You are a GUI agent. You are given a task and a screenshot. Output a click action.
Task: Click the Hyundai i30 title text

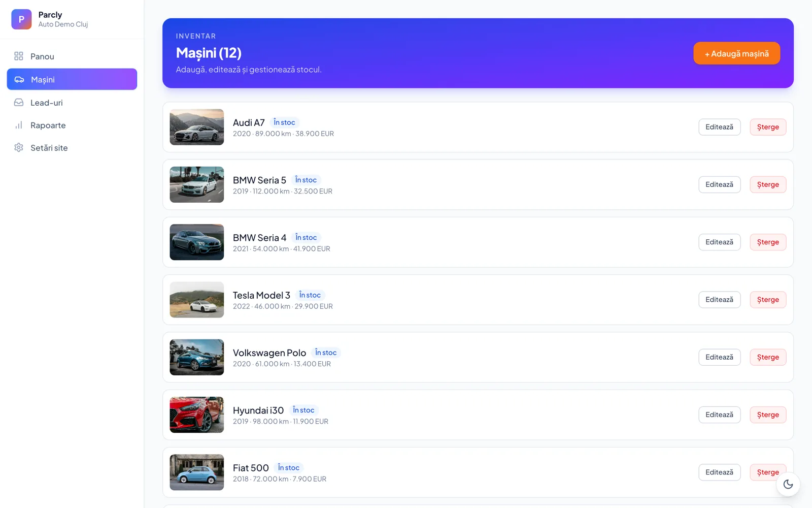(258, 410)
